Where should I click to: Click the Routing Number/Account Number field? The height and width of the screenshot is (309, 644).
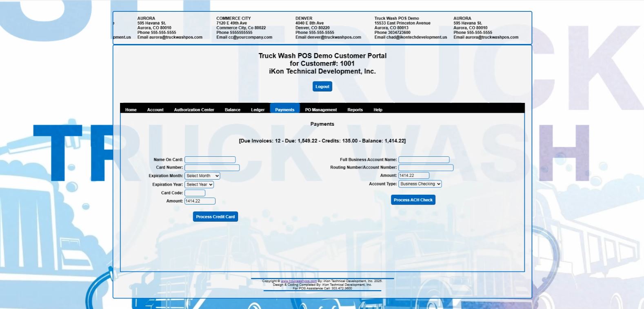click(426, 168)
